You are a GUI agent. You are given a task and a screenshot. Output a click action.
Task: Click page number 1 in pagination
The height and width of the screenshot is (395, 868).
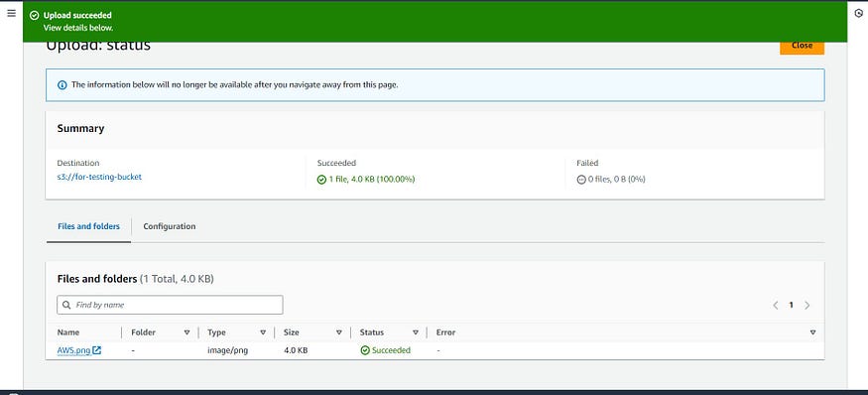coord(791,306)
